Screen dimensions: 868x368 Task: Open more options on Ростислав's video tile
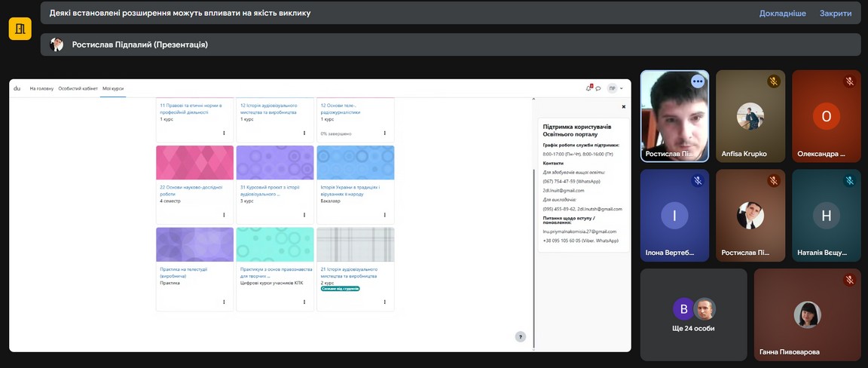pos(698,81)
